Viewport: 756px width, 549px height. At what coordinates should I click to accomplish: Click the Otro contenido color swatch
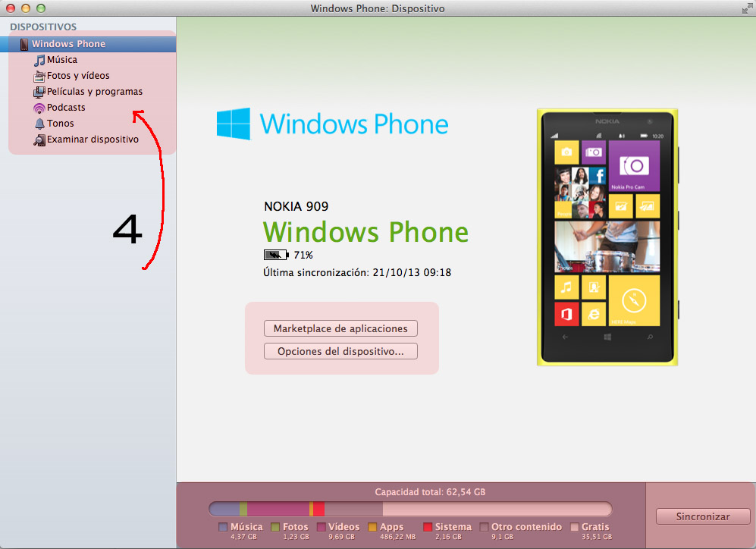tap(484, 527)
